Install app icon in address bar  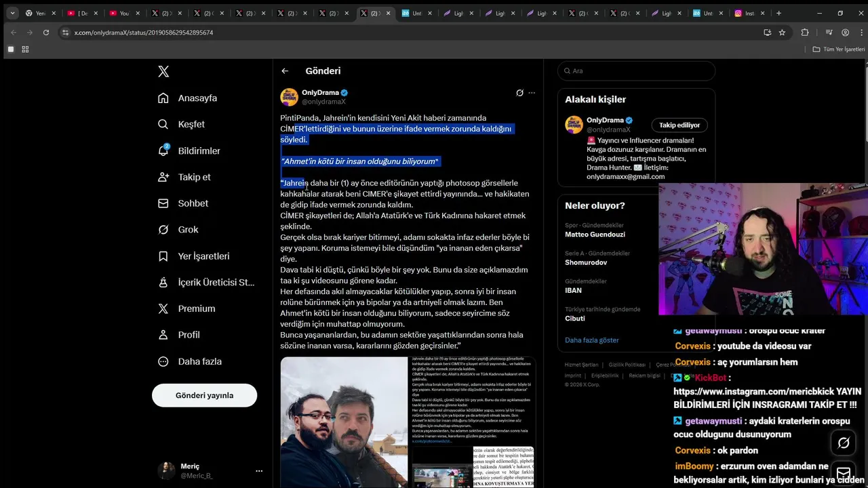(x=767, y=33)
